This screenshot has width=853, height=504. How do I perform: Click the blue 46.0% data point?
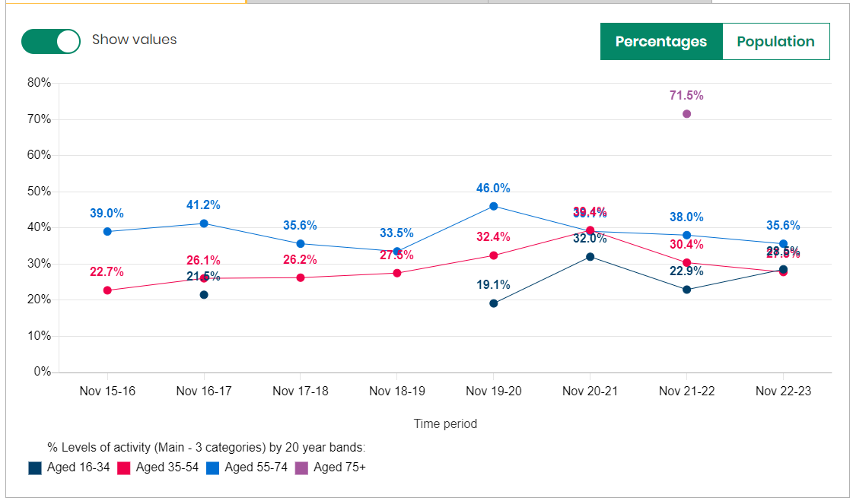(x=493, y=206)
